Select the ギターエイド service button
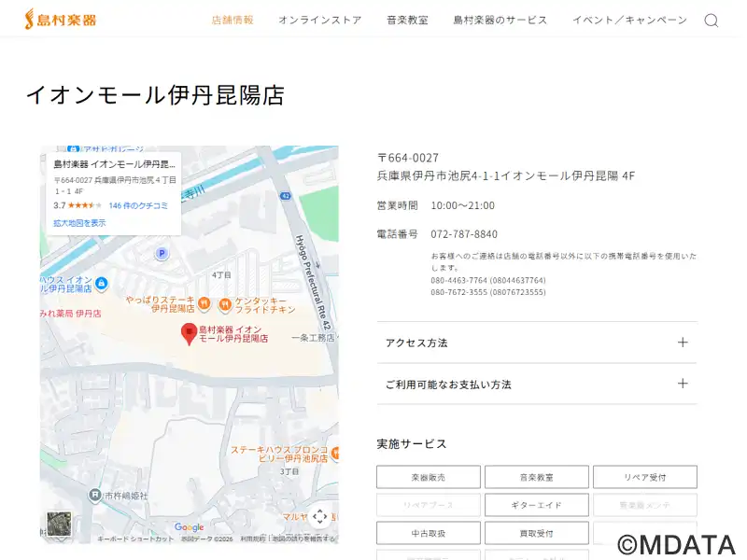The height and width of the screenshot is (560, 747). click(536, 505)
